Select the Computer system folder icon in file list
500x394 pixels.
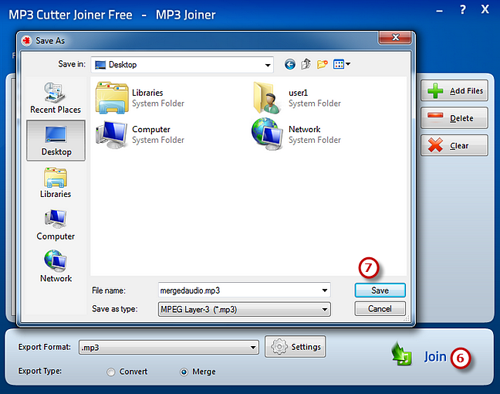[111, 135]
